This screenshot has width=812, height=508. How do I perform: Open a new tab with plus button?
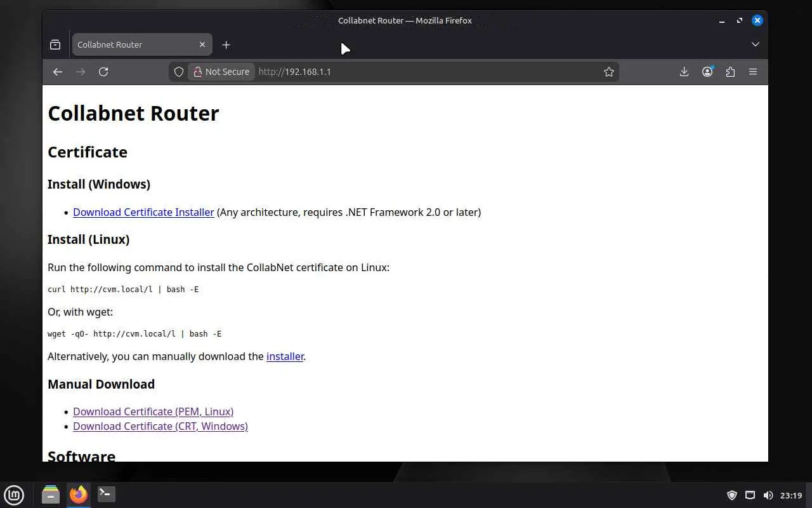coord(226,44)
